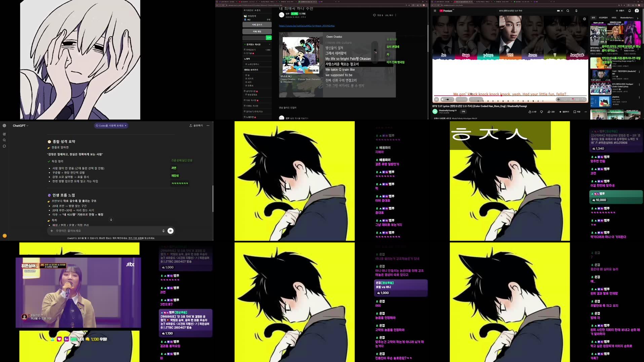Open the ChatGPT model dropdown

coord(21,126)
